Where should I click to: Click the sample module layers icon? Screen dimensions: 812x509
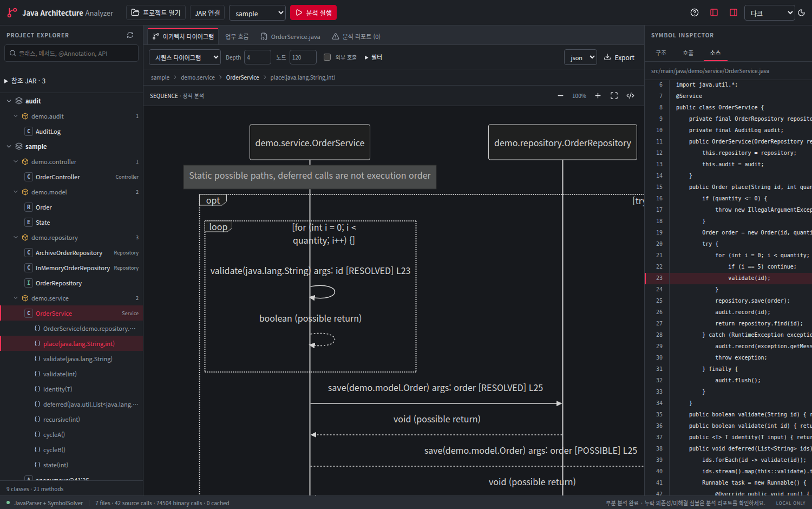point(19,146)
